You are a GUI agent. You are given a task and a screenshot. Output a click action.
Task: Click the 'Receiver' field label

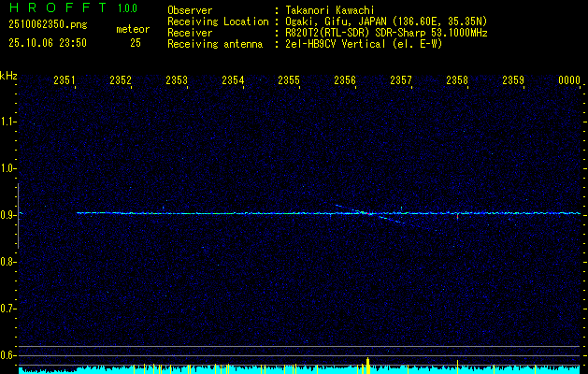coord(190,33)
